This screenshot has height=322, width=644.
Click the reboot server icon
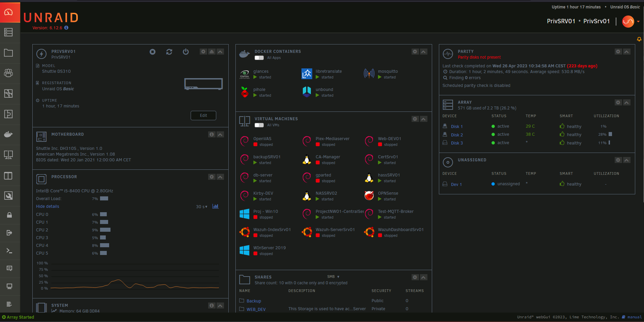pyautogui.click(x=169, y=52)
